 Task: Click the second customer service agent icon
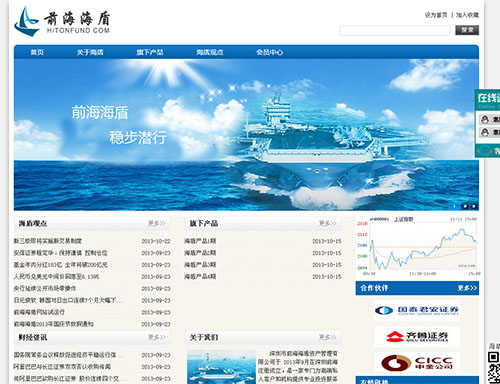[485, 132]
